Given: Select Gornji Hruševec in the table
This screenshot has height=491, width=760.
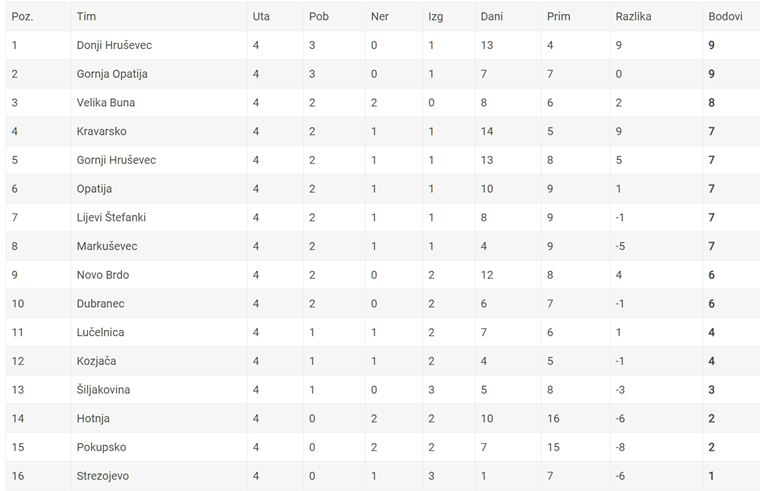Looking at the screenshot, I should [116, 160].
